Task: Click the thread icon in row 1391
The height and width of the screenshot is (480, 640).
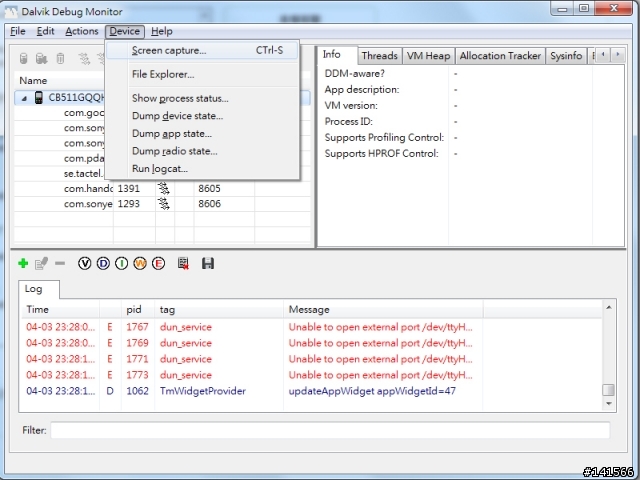Action: pos(164,189)
